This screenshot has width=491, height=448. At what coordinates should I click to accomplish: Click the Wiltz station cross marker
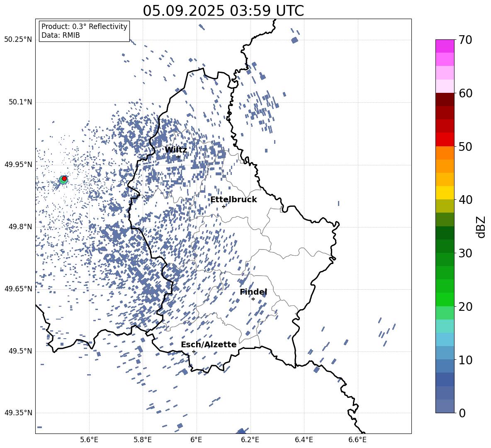point(178,157)
